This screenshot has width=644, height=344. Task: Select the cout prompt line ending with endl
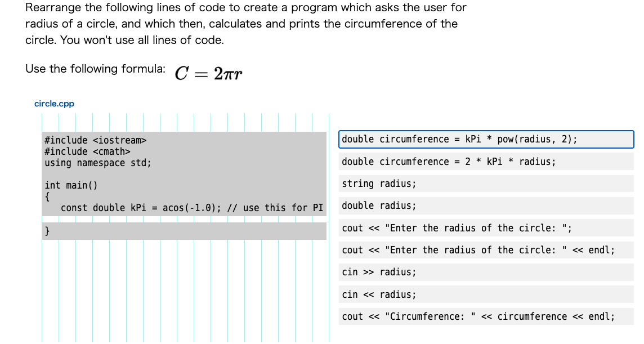486,250
